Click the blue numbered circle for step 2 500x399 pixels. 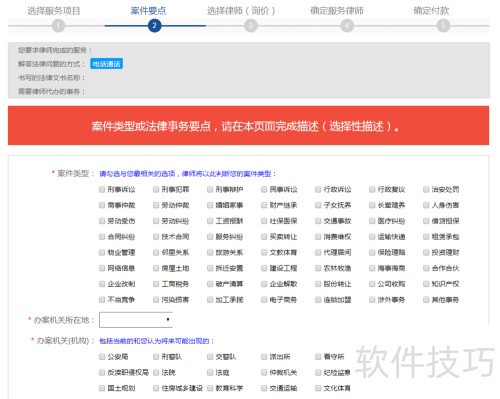click(154, 26)
